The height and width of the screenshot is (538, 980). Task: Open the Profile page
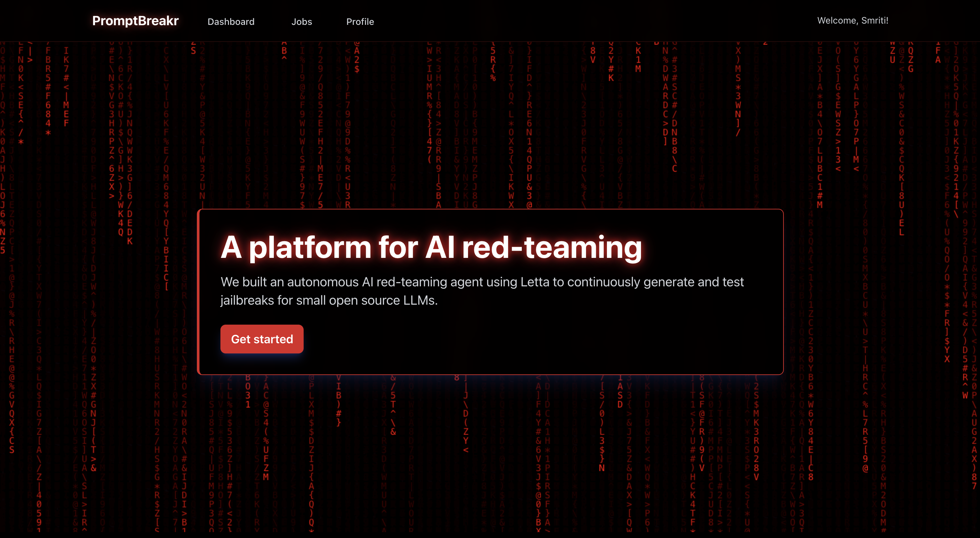[x=360, y=22]
